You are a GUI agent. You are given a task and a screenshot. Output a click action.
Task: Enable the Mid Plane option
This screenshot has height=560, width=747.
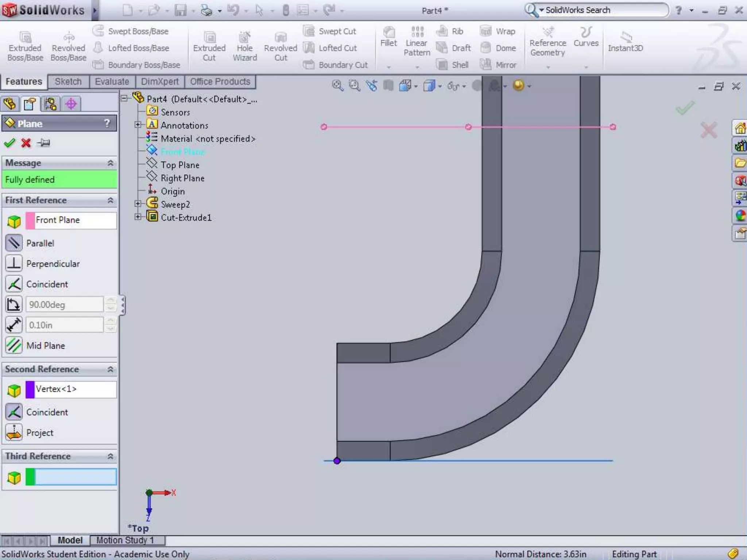[x=14, y=345]
